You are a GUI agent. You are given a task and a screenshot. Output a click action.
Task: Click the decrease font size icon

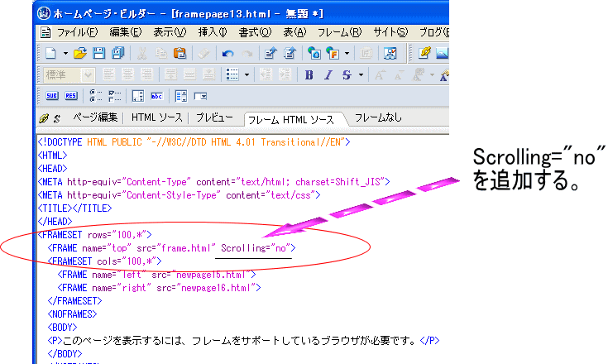click(x=399, y=74)
